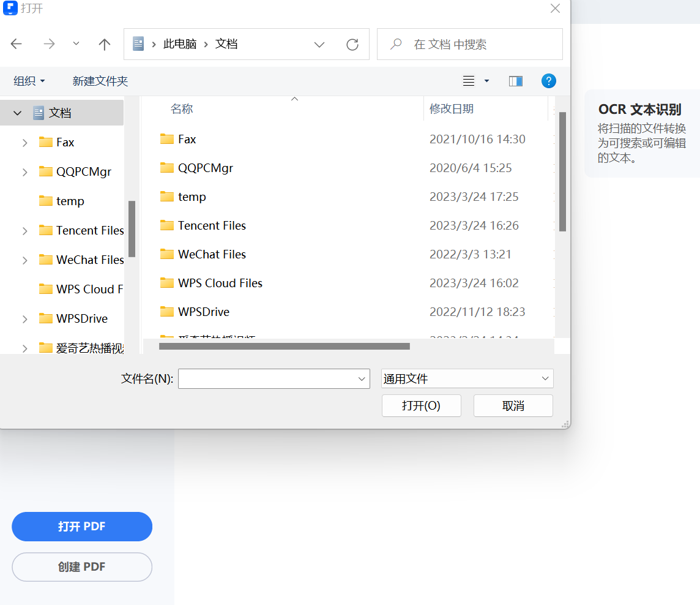Click the forward navigation arrow
The image size is (700, 605).
click(x=48, y=43)
